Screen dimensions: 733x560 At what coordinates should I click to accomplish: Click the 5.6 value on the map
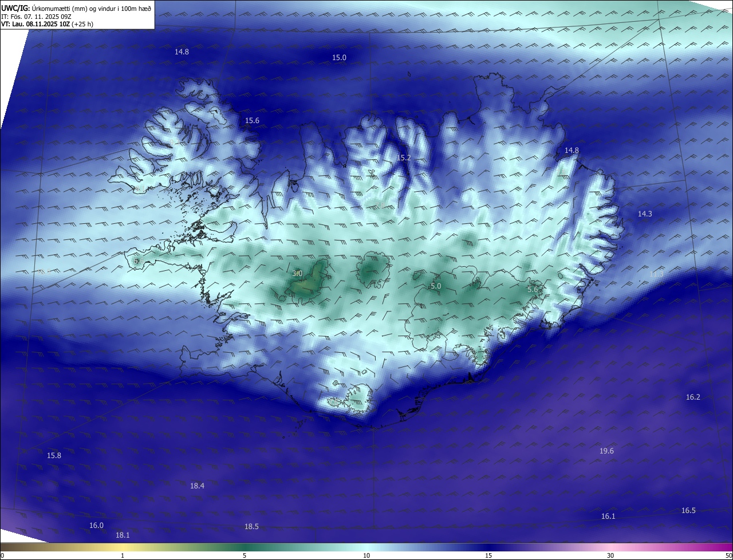point(533,290)
